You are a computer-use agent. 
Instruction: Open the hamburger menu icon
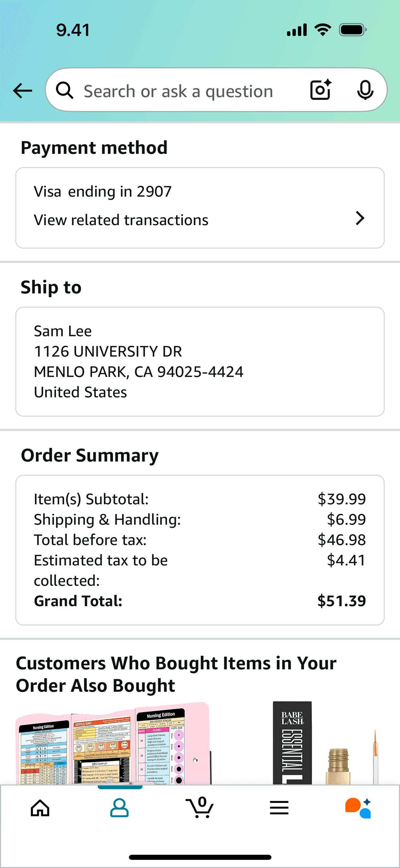point(279,809)
